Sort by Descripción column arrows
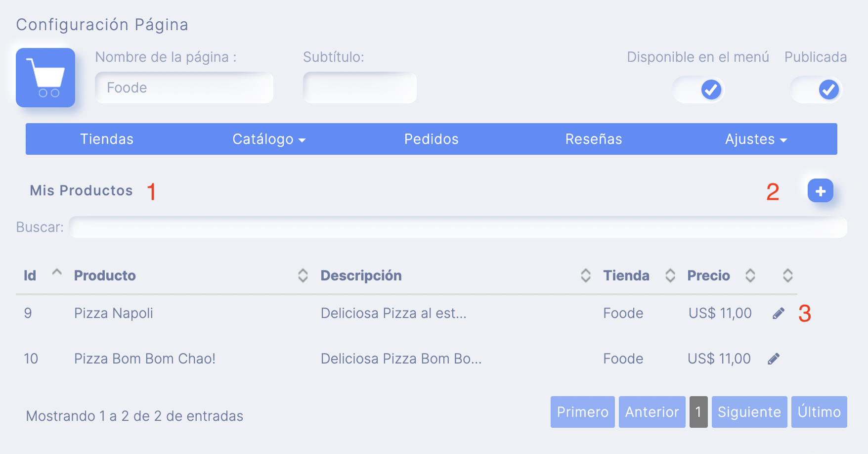868x454 pixels. coord(586,275)
